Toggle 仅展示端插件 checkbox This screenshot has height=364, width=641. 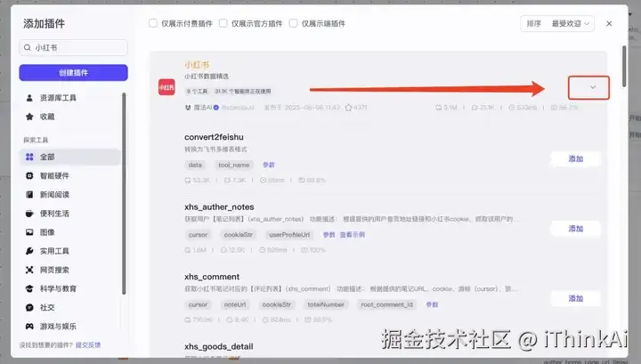(293, 23)
